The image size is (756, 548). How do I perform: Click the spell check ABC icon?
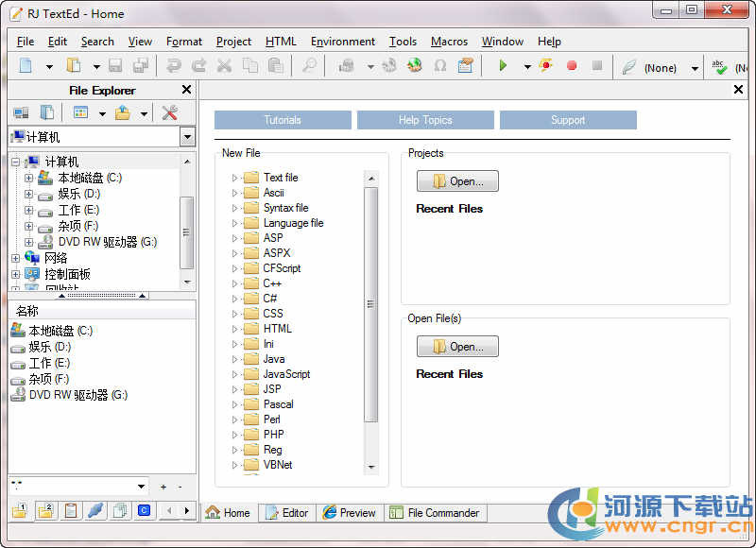[x=720, y=67]
